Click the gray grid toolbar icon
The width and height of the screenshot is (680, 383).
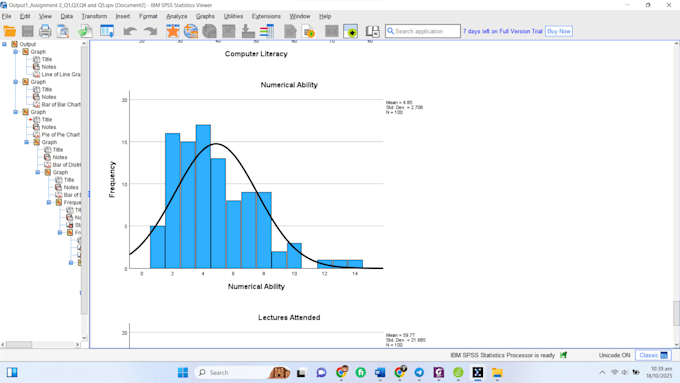(229, 31)
